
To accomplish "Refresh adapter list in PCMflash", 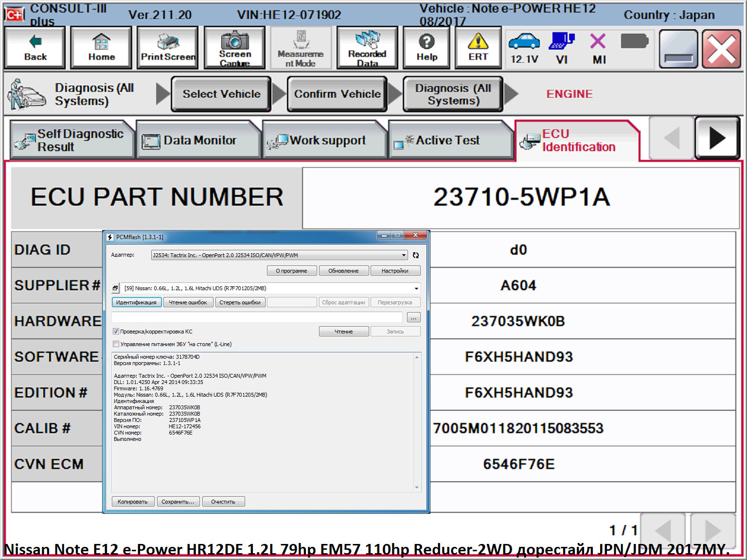I will click(x=416, y=255).
